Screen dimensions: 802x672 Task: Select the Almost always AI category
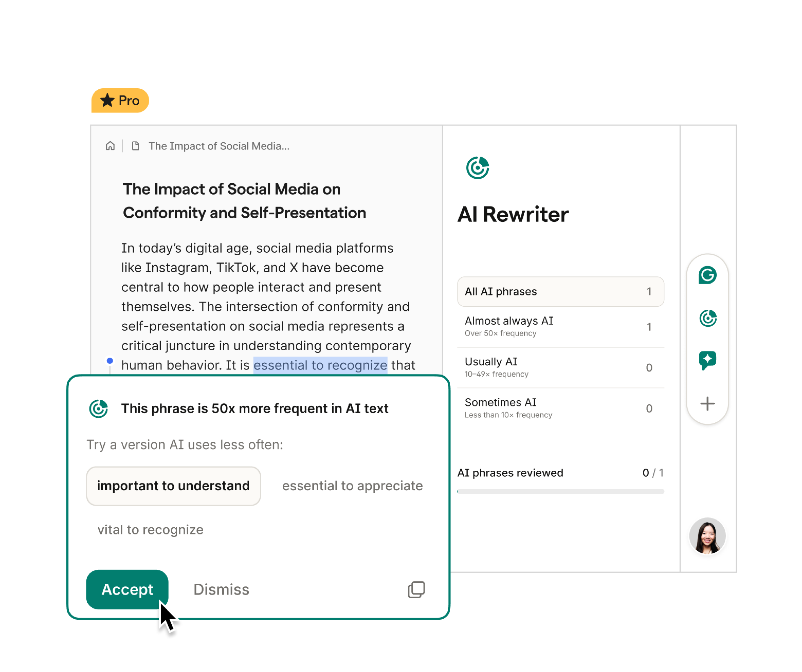[560, 326]
